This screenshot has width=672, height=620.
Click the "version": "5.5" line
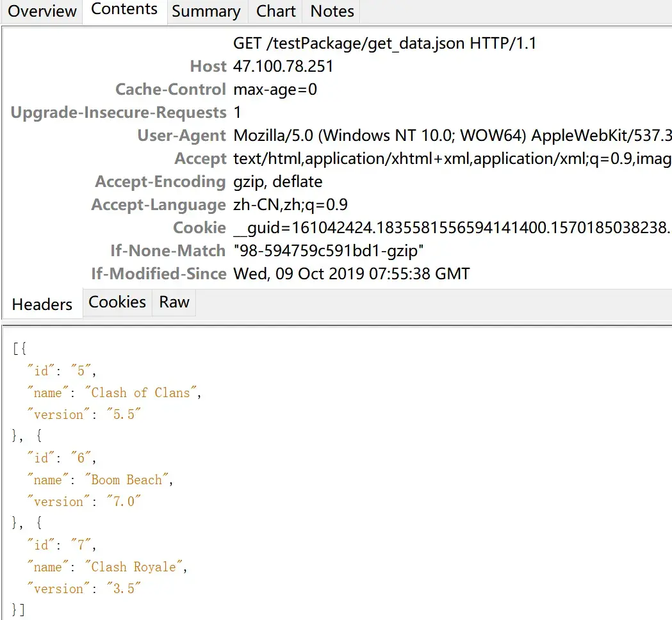(83, 414)
